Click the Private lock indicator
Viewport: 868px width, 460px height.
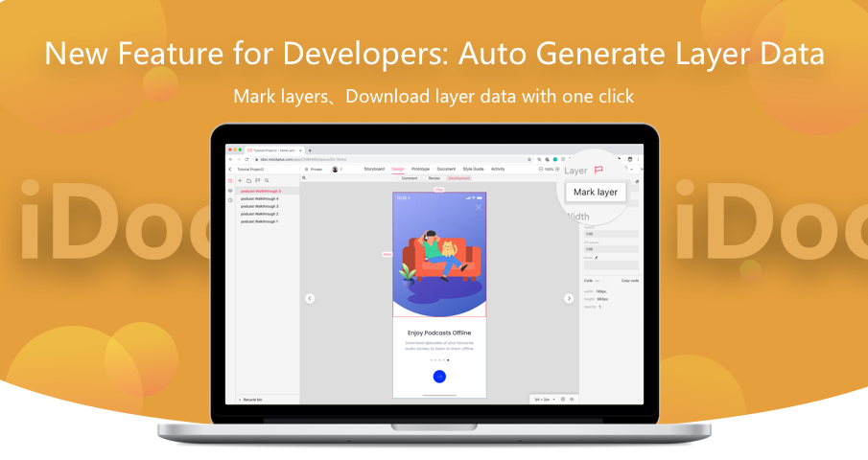(x=314, y=170)
